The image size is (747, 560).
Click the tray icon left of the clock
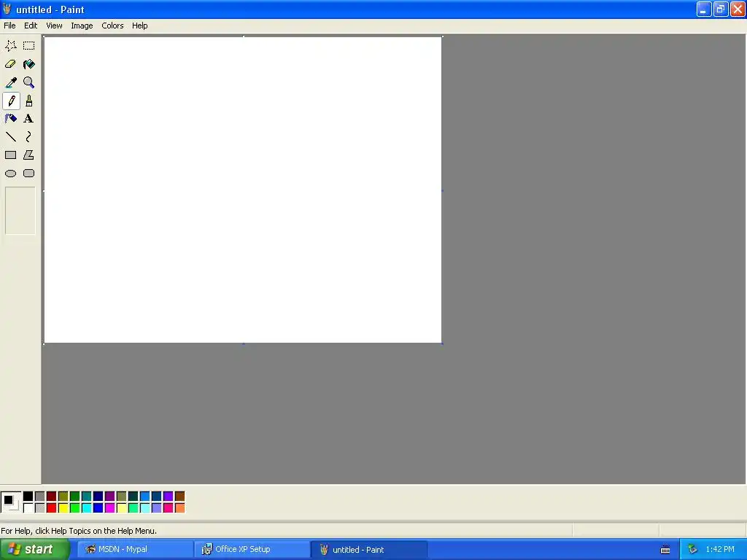tap(692, 550)
